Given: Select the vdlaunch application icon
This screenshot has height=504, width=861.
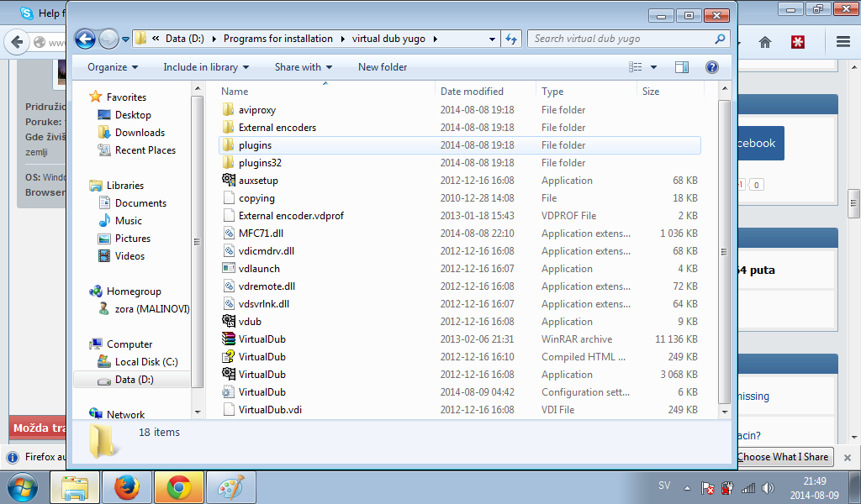Looking at the screenshot, I should coord(229,268).
